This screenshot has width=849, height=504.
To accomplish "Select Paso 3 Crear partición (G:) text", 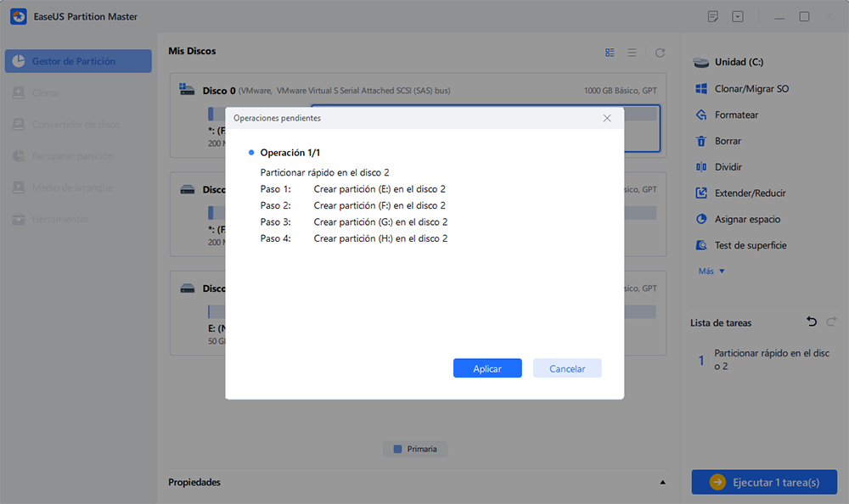I will pyautogui.click(x=380, y=222).
